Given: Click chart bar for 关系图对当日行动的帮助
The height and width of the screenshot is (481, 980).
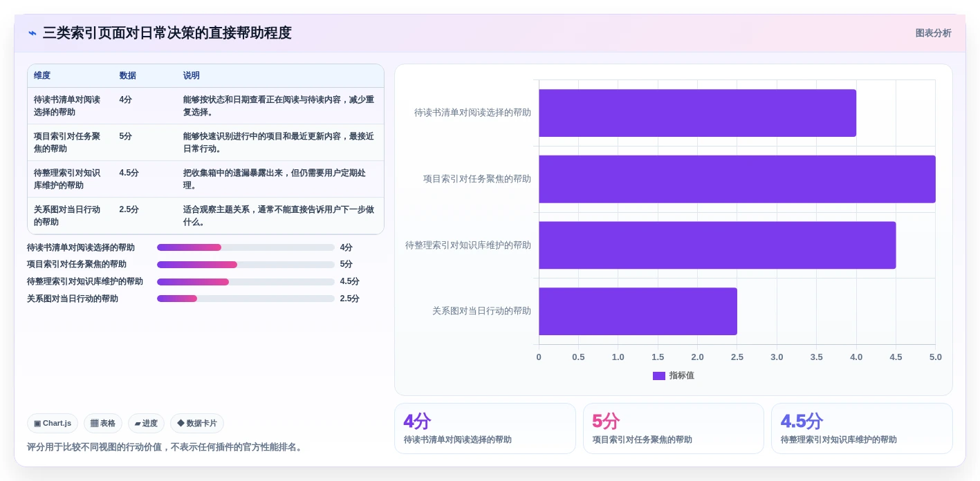Looking at the screenshot, I should pos(638,311).
